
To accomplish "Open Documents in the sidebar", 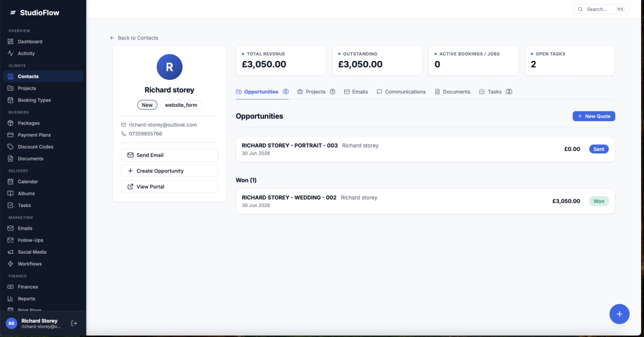I will [43, 159].
